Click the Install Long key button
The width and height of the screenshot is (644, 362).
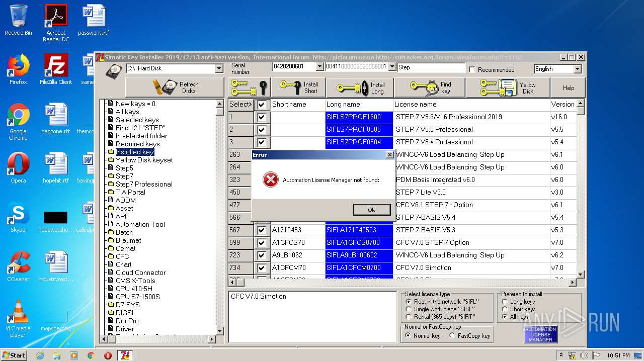tap(360, 87)
